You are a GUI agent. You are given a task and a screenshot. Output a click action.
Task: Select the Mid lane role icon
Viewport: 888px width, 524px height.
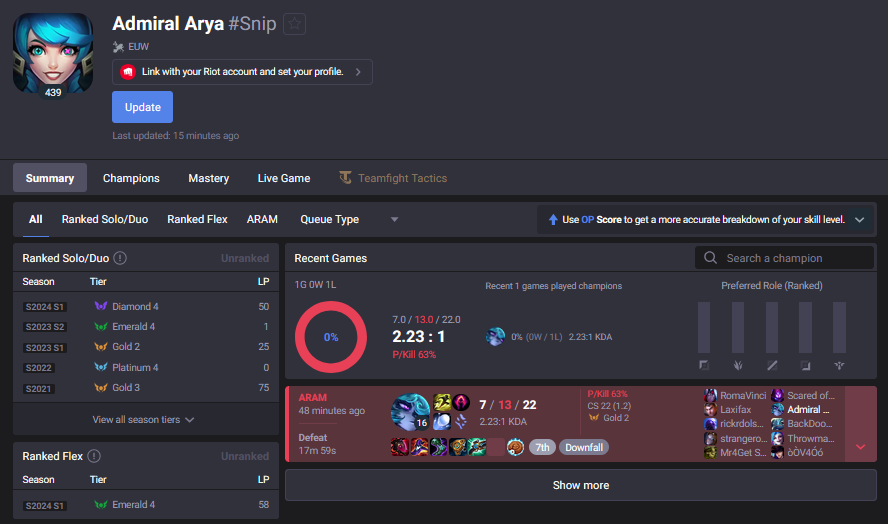coord(772,365)
